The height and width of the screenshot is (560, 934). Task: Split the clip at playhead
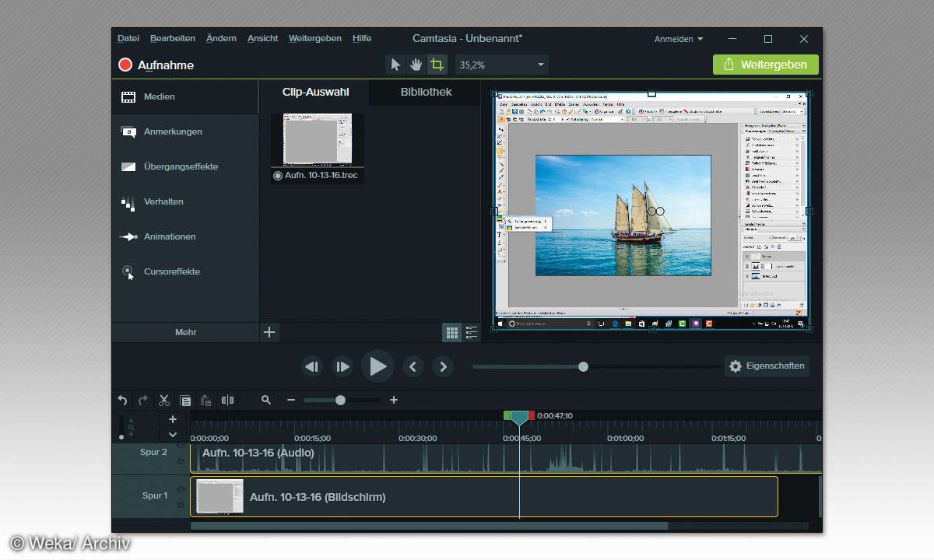coord(227,400)
